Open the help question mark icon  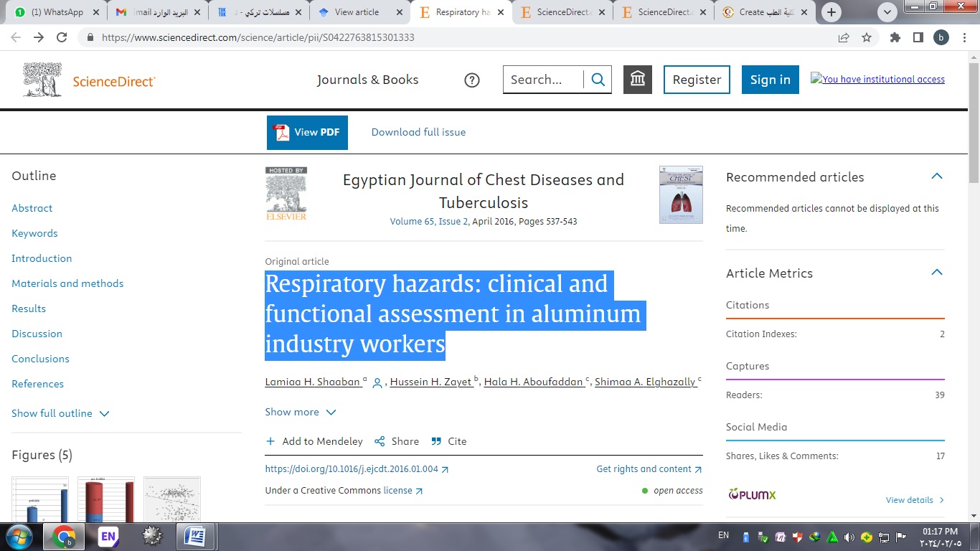tap(471, 80)
